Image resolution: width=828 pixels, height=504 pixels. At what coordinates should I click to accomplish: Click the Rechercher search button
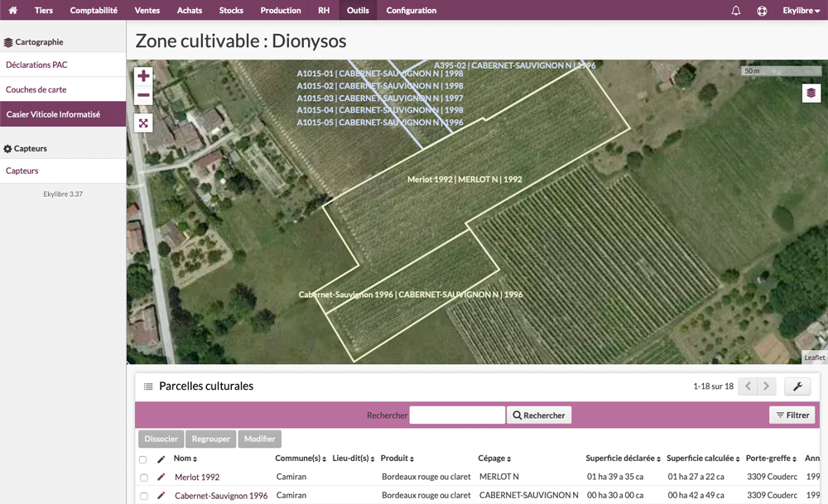pos(539,415)
